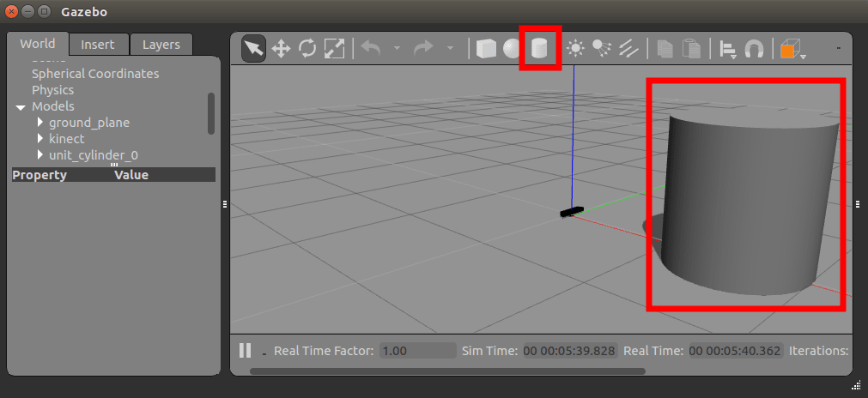Select Spherical Coordinates in the world tree
The height and width of the screenshot is (398, 868).
[95, 74]
